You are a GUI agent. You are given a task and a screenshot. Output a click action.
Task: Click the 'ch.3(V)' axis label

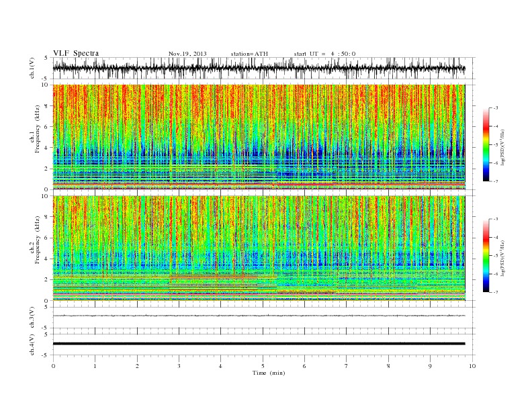tap(32, 318)
